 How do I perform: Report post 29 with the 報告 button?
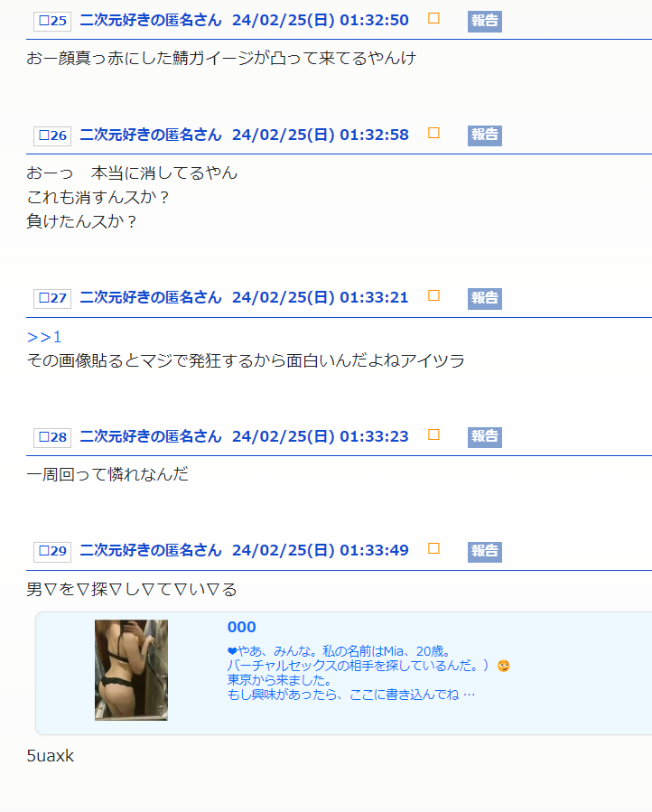click(485, 552)
